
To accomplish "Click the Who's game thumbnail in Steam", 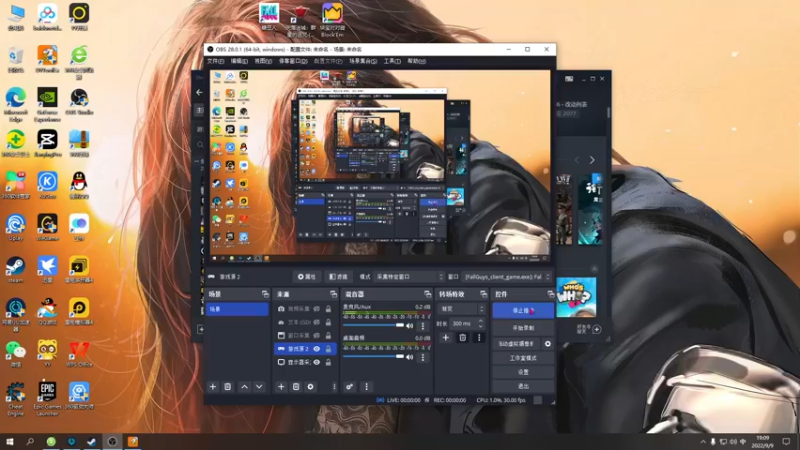I will pyautogui.click(x=576, y=297).
